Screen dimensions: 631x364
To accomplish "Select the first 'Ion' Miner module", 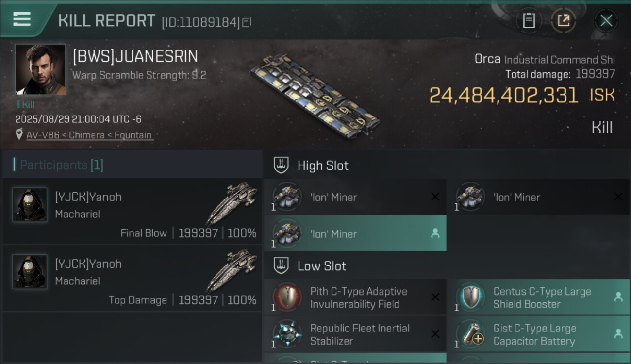I will tap(355, 197).
